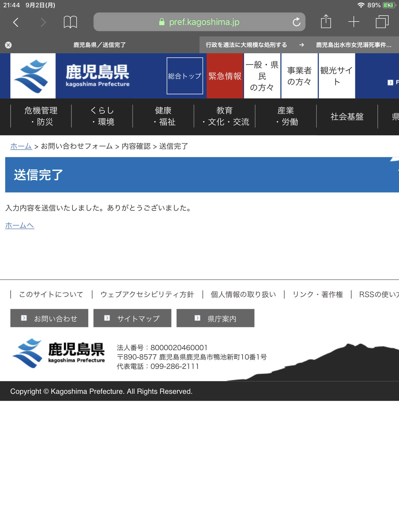Open the 総合トップ button
Screen dimensions: 399x532
click(x=185, y=76)
